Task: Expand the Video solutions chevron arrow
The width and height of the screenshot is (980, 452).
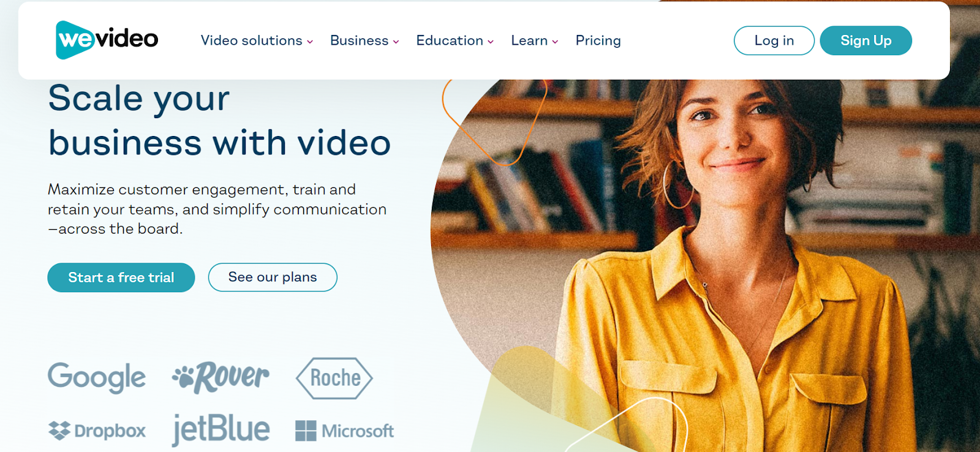Action: click(x=310, y=42)
